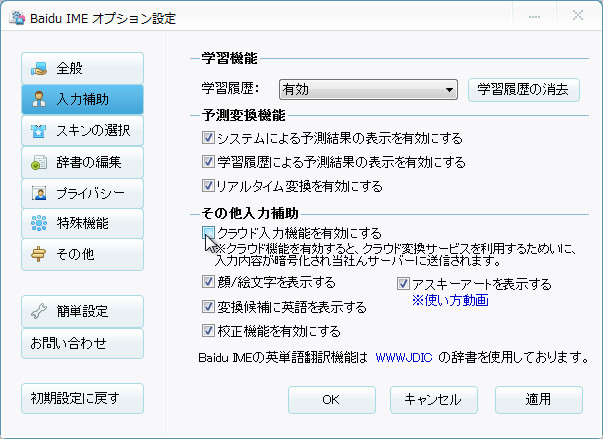The image size is (603, 439).
Task: Open the 特殊機能 tab label
Action: pyautogui.click(x=83, y=223)
